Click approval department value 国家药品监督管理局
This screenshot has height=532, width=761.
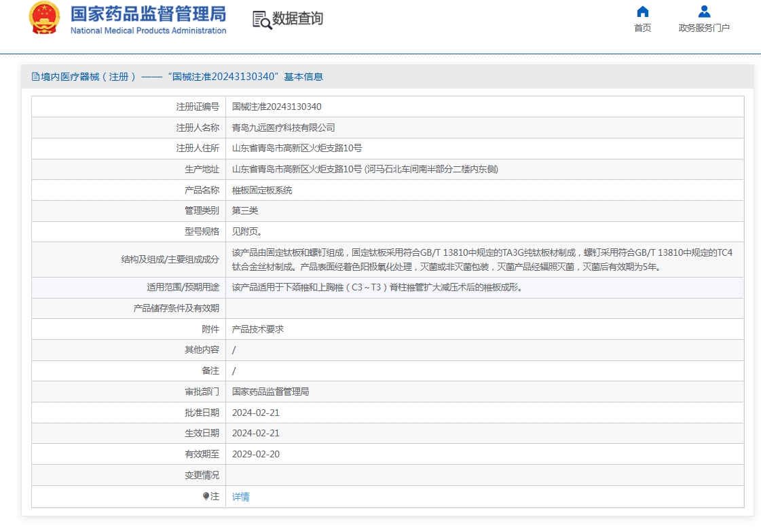click(x=270, y=392)
